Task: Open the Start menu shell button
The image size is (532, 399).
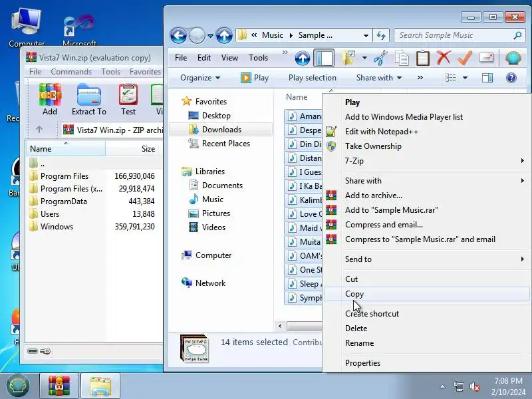Action: point(18,386)
